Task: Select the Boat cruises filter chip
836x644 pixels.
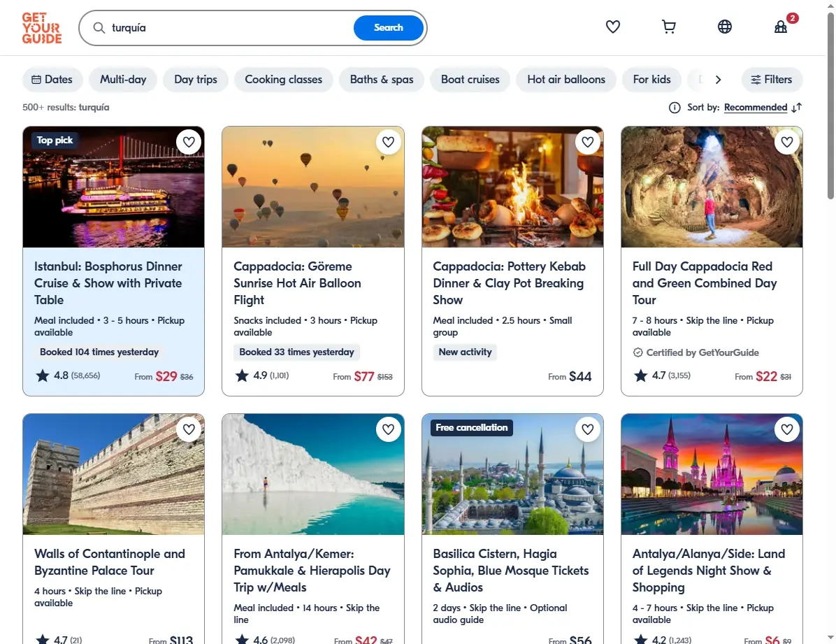Action: 470,80
